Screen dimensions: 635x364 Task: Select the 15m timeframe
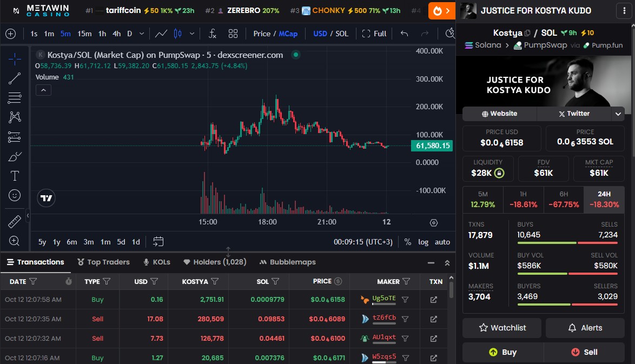tap(84, 34)
